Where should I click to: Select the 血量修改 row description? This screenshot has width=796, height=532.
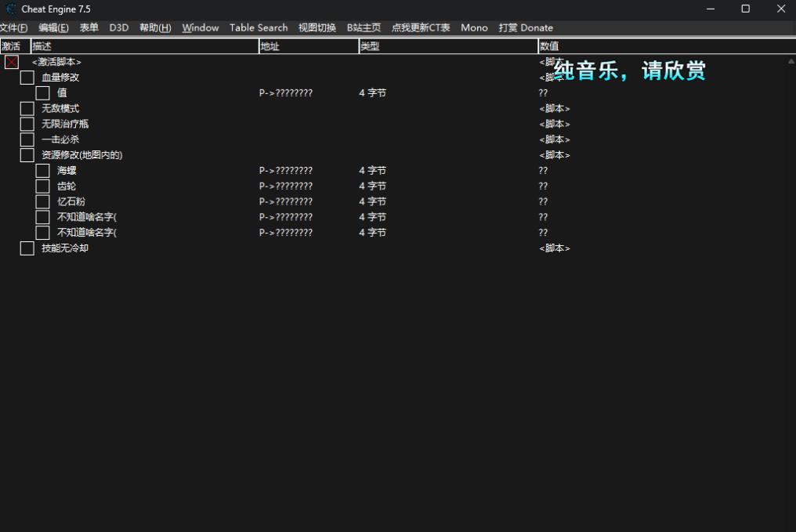(x=60, y=77)
